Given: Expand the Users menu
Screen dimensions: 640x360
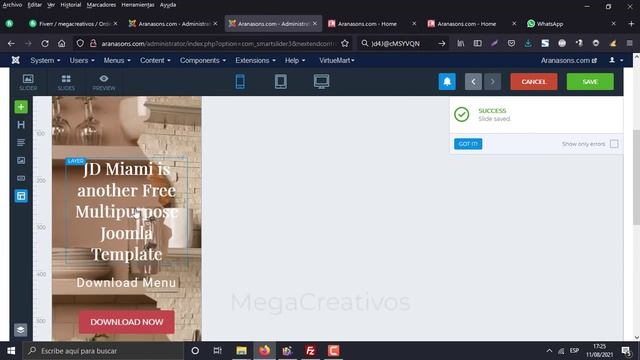Looking at the screenshot, I should click(x=82, y=60).
